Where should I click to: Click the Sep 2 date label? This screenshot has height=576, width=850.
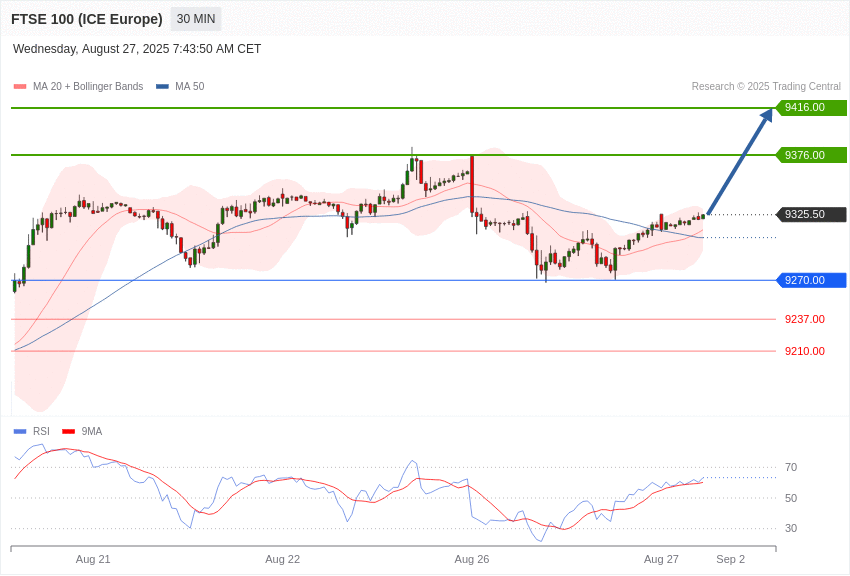(730, 559)
